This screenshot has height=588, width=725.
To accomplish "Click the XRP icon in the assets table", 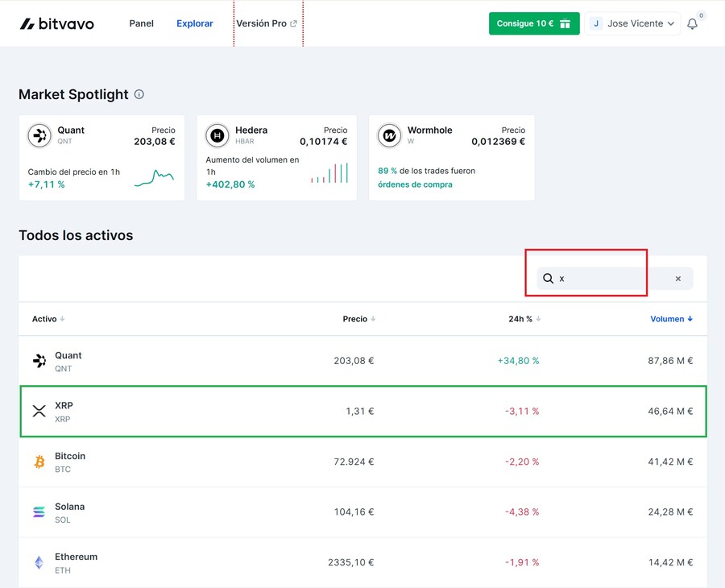I will pyautogui.click(x=39, y=411).
